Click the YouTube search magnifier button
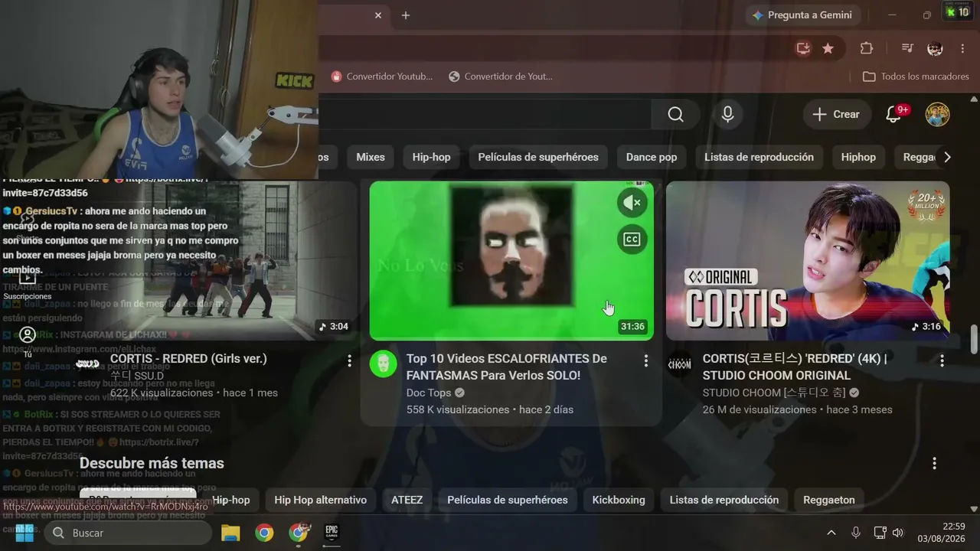Screen dimensions: 980x551 pos(675,114)
